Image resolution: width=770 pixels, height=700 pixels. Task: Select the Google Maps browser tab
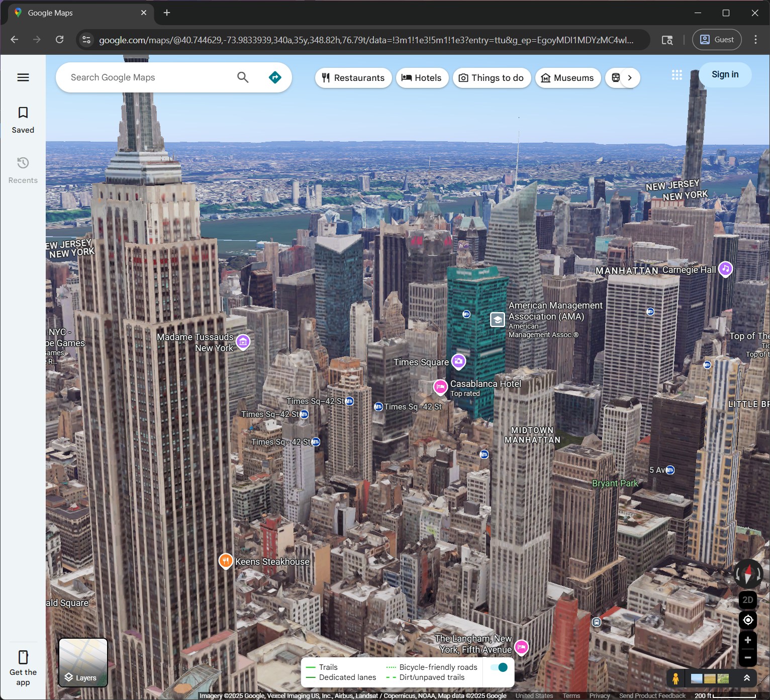pyautogui.click(x=80, y=13)
